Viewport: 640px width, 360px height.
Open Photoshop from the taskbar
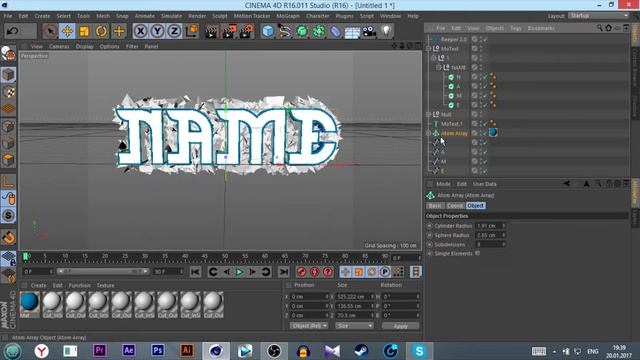click(x=158, y=351)
